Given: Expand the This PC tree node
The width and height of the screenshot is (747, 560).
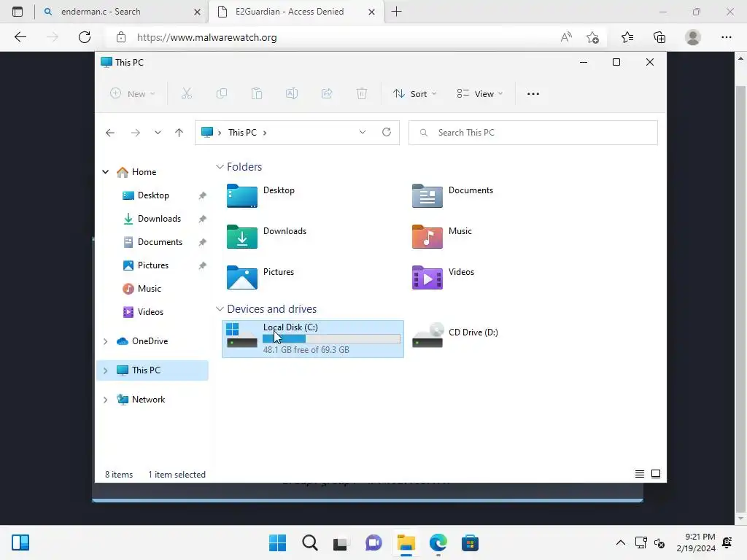Looking at the screenshot, I should pos(106,370).
